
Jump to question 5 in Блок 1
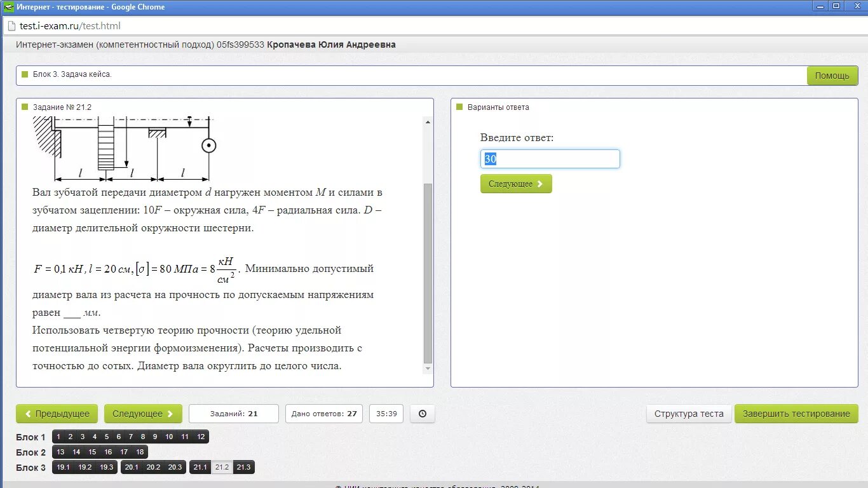click(107, 437)
